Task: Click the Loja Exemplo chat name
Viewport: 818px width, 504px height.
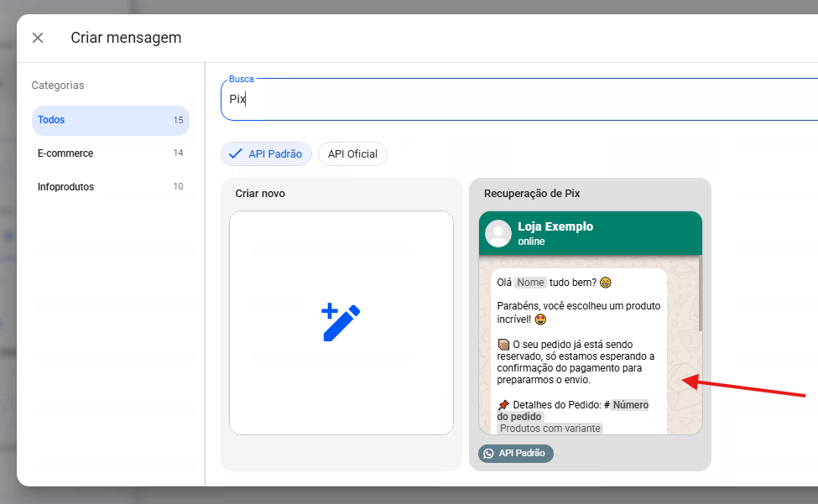Action: pyautogui.click(x=555, y=226)
